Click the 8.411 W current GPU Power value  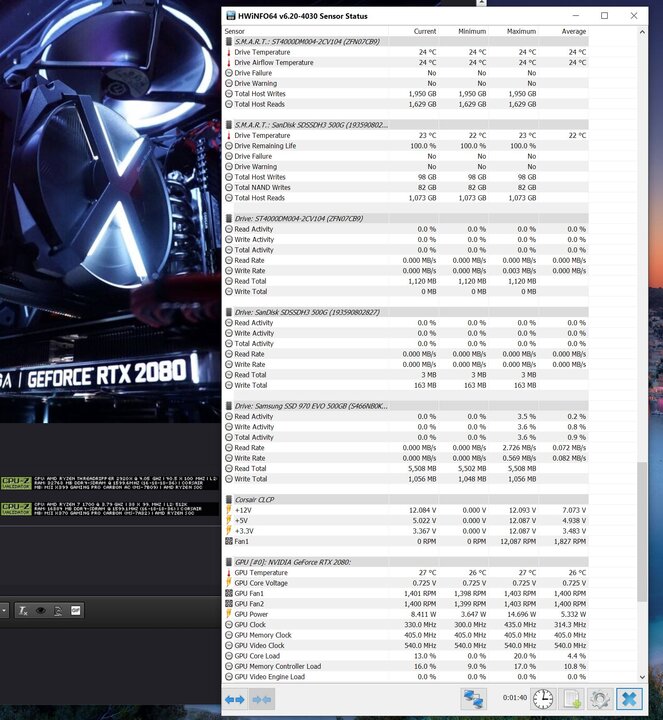[x=424, y=614]
